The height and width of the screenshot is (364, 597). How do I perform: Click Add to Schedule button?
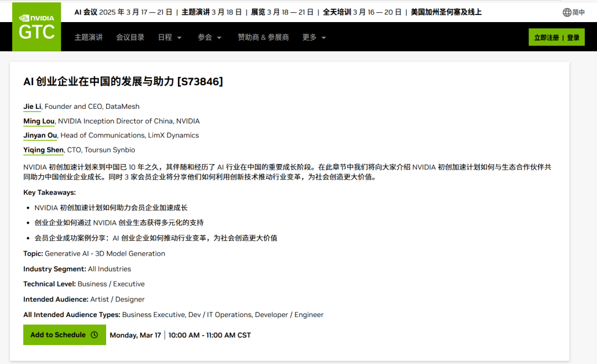click(65, 335)
